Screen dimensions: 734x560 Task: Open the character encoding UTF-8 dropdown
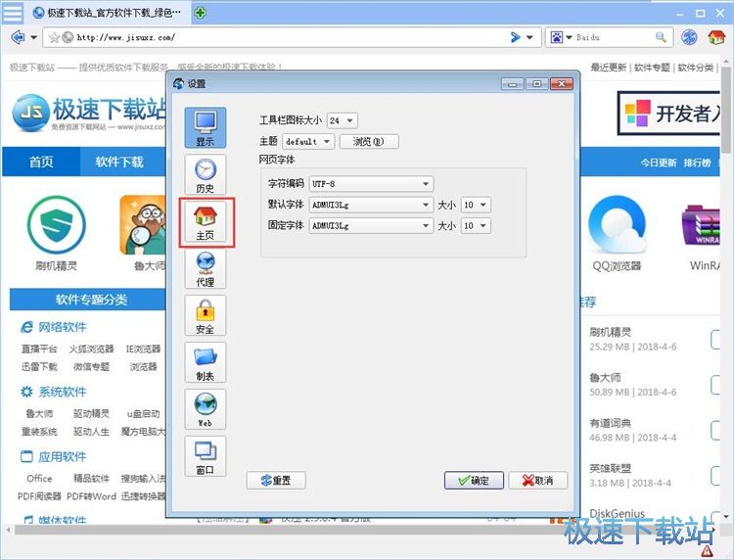[x=371, y=183]
